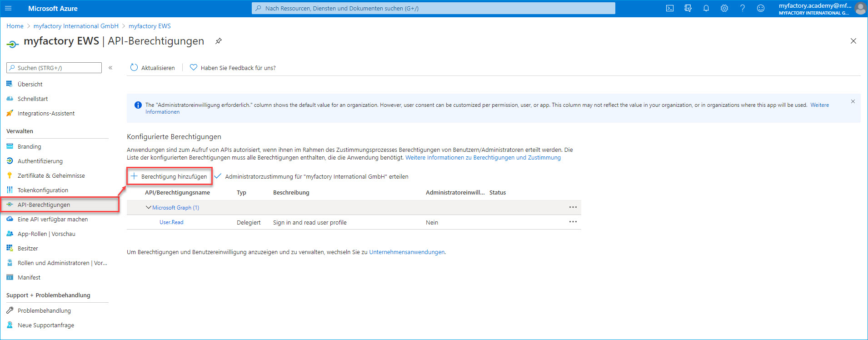Collapse the Microsoft Graph (1) group chevron
868x340 pixels.
click(148, 207)
